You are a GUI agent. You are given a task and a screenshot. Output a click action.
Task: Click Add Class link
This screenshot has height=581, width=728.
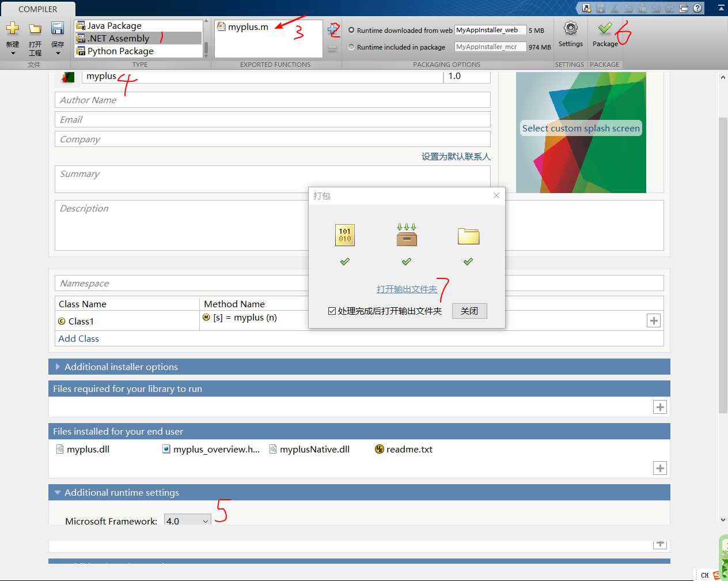(x=79, y=338)
